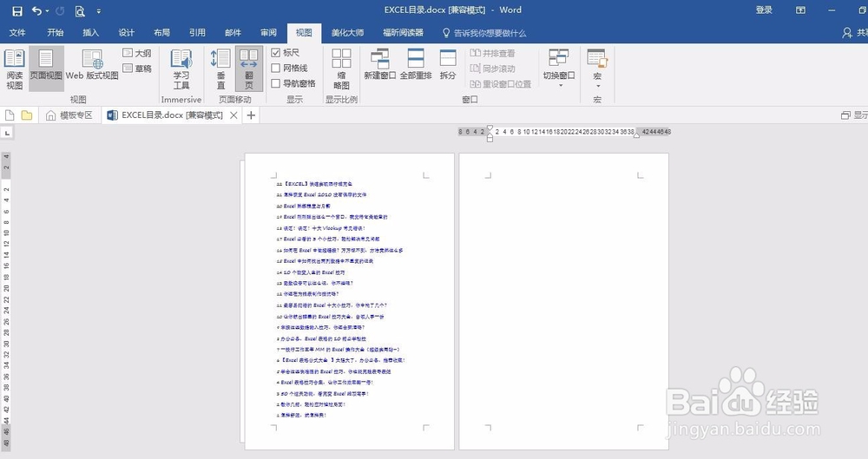Click 拆分 split window

coord(448,64)
